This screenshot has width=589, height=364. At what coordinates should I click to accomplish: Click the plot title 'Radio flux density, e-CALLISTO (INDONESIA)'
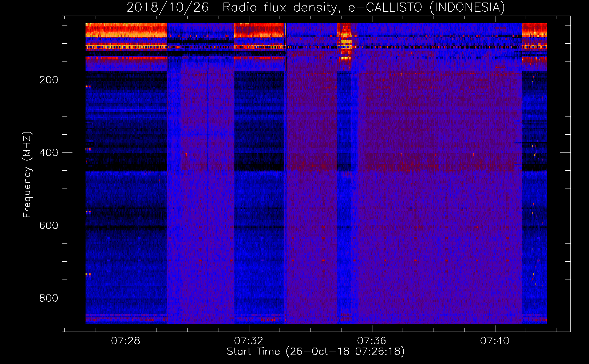[x=364, y=7]
